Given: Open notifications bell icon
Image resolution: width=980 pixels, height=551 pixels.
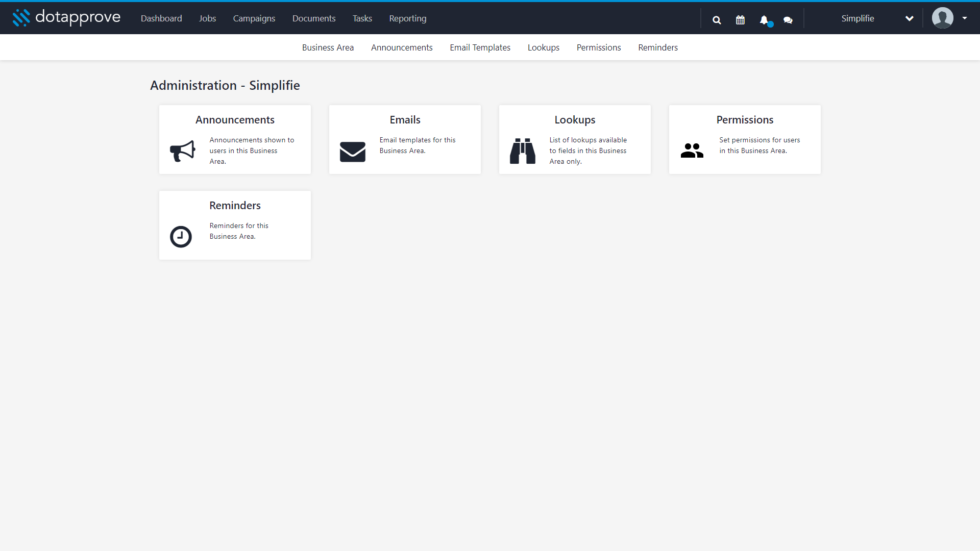Looking at the screenshot, I should coord(764,20).
